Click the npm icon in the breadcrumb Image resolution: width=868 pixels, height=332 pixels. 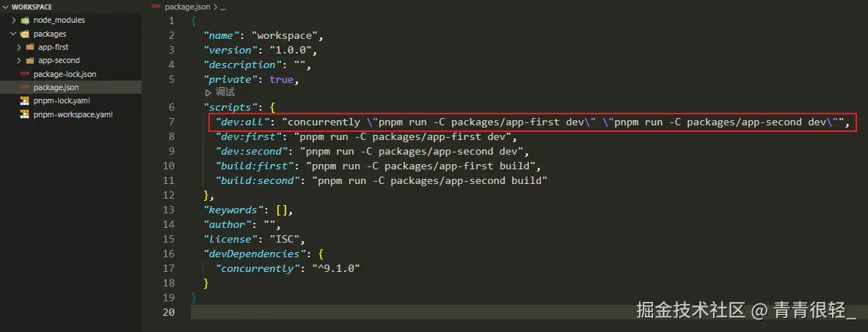coord(156,7)
